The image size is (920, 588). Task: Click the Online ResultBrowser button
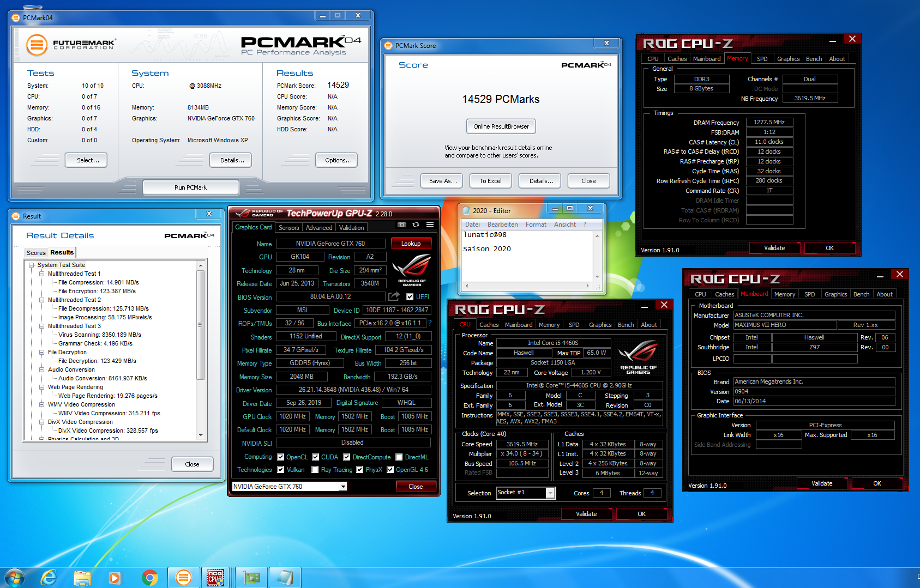[x=501, y=126]
